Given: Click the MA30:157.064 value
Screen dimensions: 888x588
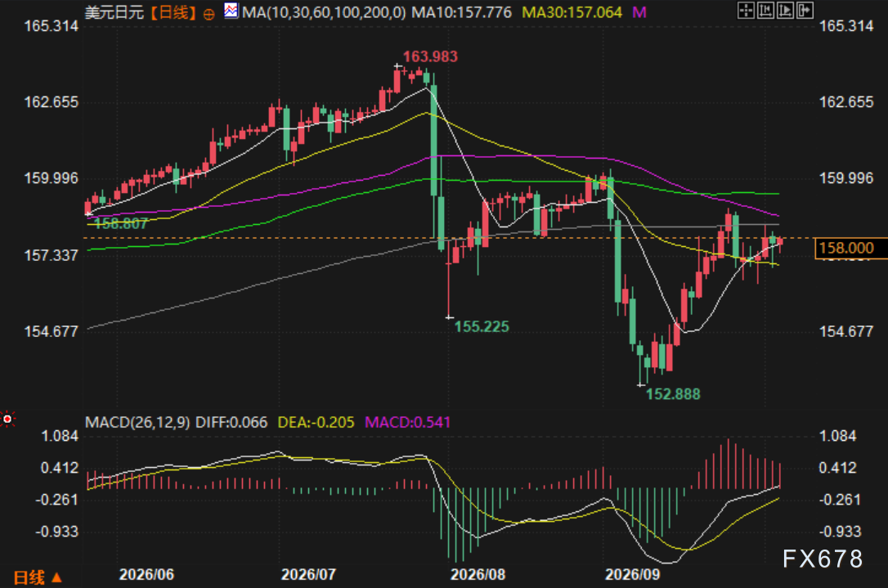Looking at the screenshot, I should [572, 12].
